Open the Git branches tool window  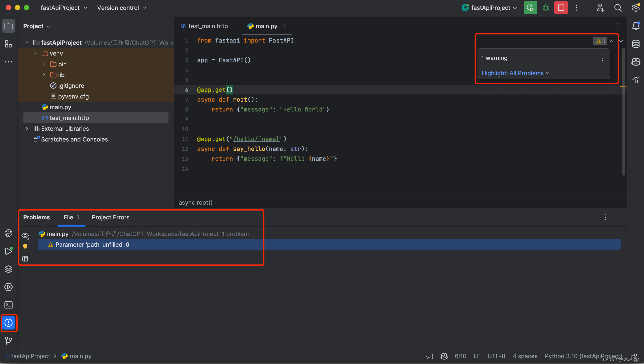(x=9, y=340)
